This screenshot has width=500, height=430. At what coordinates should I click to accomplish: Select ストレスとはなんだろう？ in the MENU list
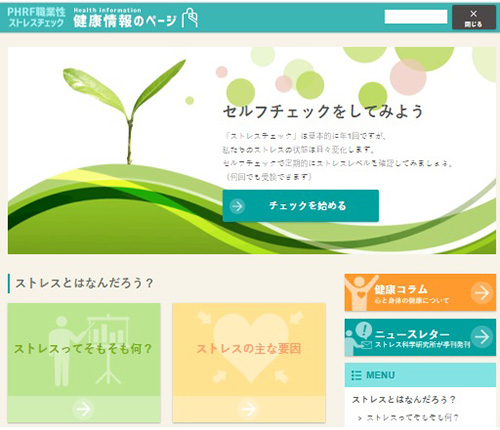click(x=404, y=399)
